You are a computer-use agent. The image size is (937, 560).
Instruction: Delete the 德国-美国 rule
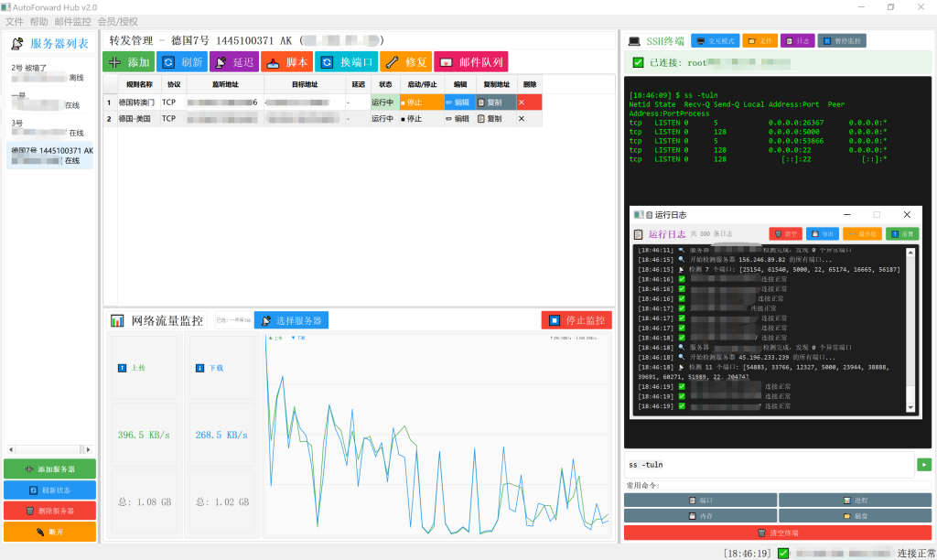tap(529, 118)
